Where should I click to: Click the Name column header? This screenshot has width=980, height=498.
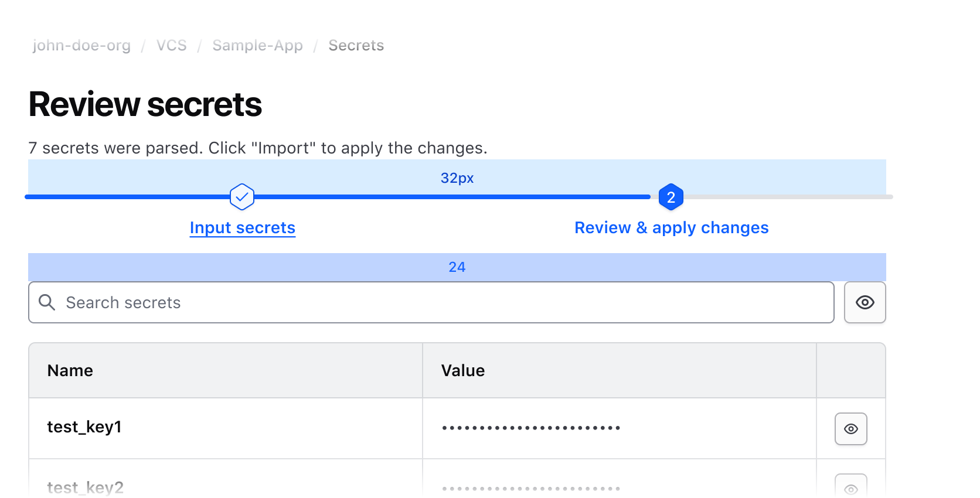70,370
